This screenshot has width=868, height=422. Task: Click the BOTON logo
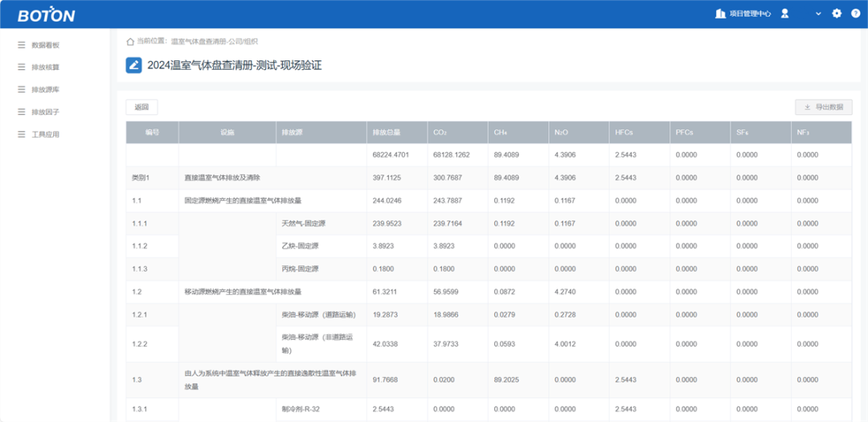[x=46, y=15]
